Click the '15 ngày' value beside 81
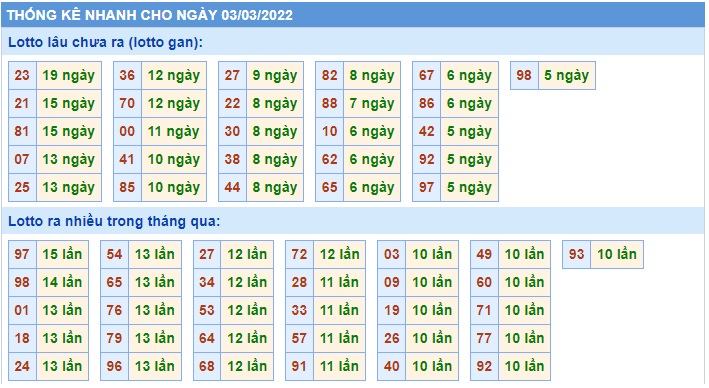The image size is (709, 388). [x=69, y=131]
